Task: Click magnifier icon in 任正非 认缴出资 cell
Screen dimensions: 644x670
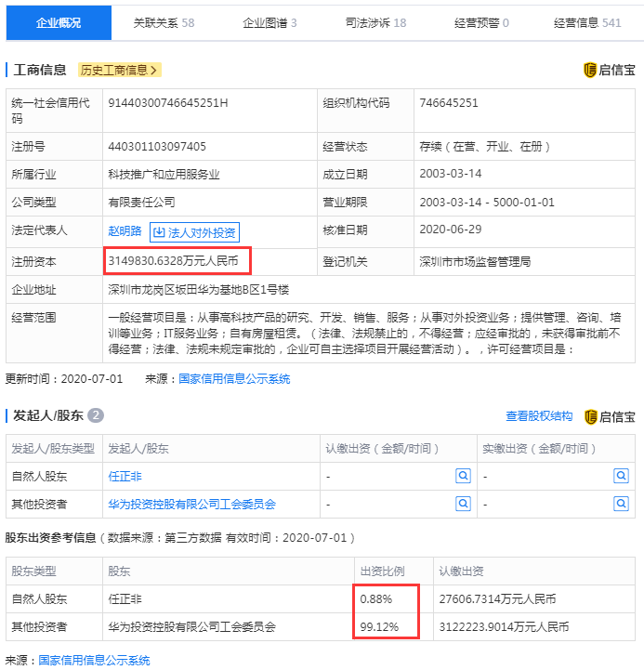Action: (x=463, y=476)
